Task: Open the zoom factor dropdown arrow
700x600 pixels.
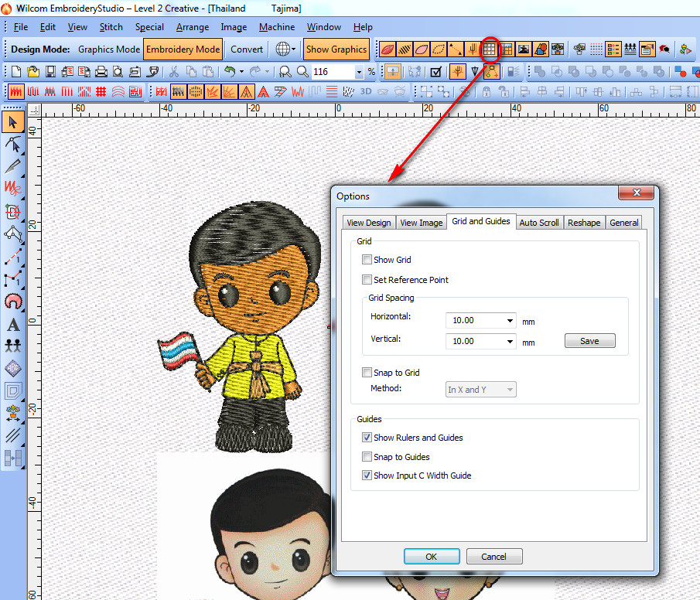Action: (x=359, y=72)
